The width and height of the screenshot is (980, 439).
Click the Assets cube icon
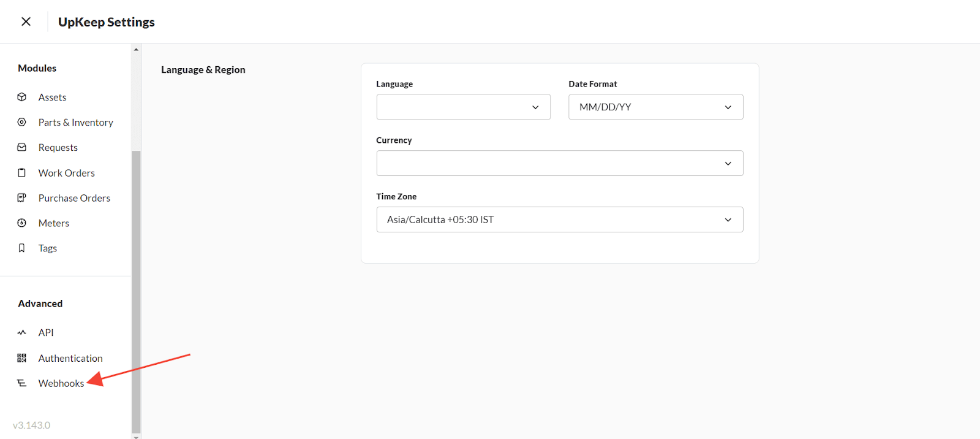[22, 97]
